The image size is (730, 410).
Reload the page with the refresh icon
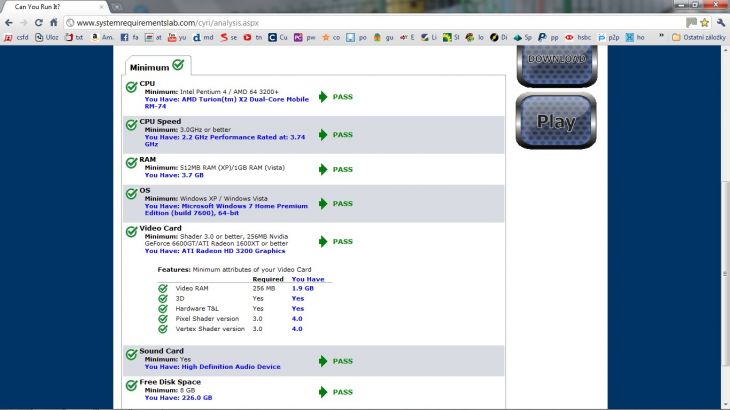point(39,23)
